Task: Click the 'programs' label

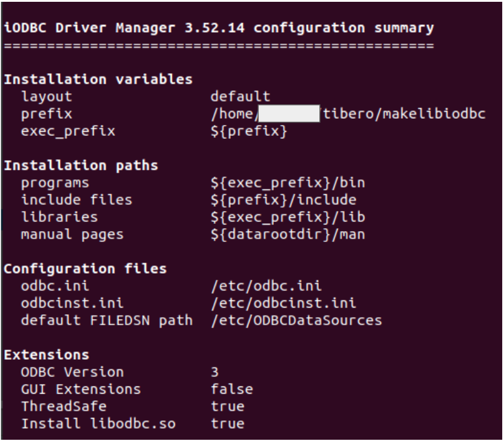Action: click(x=55, y=183)
